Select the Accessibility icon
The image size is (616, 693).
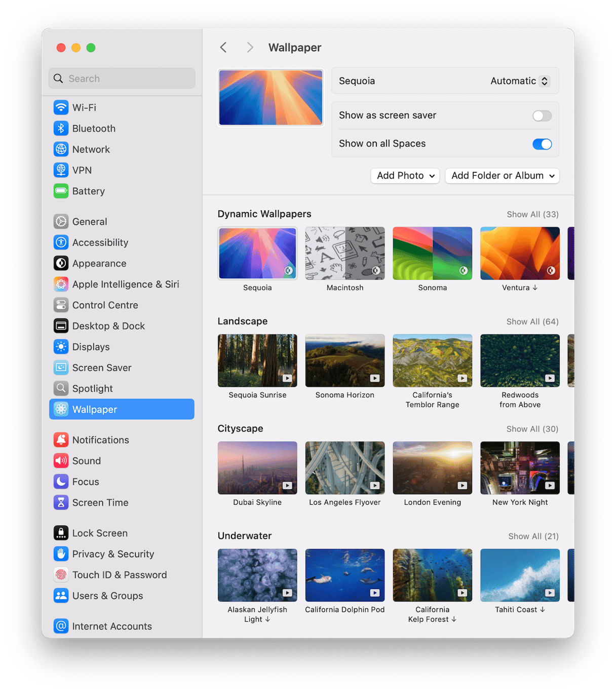click(61, 242)
